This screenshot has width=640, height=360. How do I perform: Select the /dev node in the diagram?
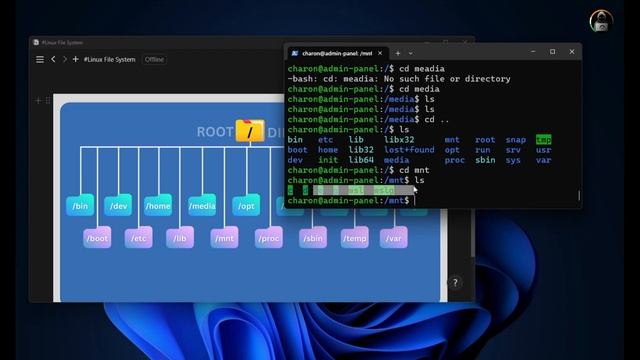click(118, 206)
